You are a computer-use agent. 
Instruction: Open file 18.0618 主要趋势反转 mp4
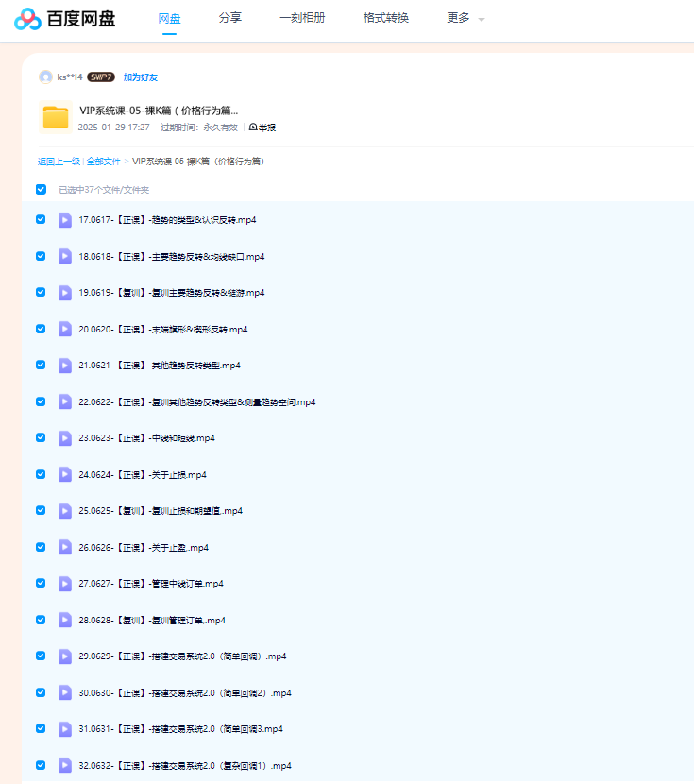172,257
